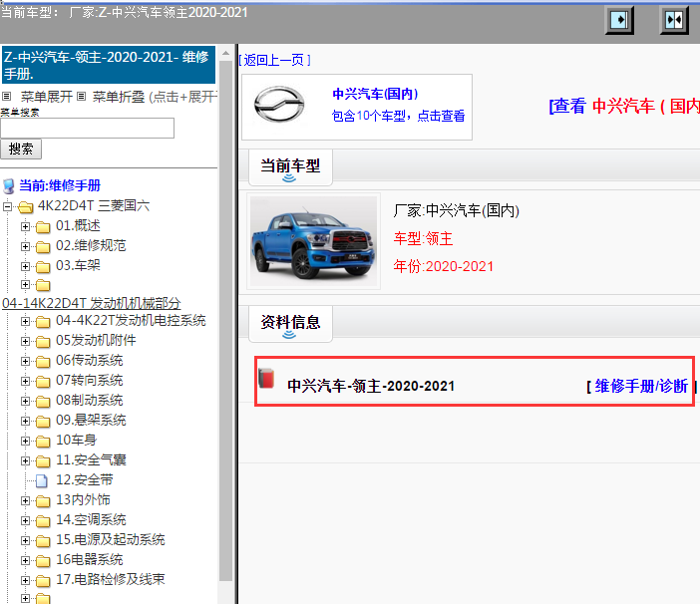Click the folder icon of 07转向系统
The width and height of the screenshot is (700, 604).
43,382
